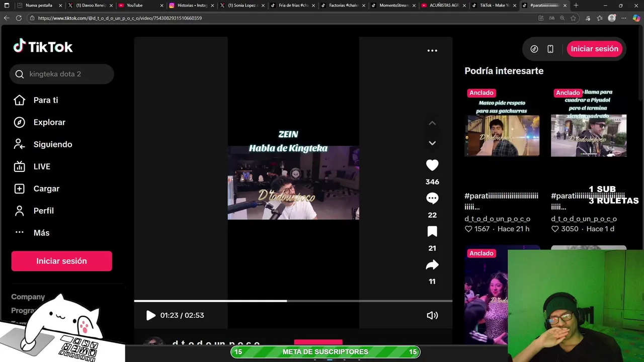
Task: Share video with arrow icon
Action: coord(432,264)
